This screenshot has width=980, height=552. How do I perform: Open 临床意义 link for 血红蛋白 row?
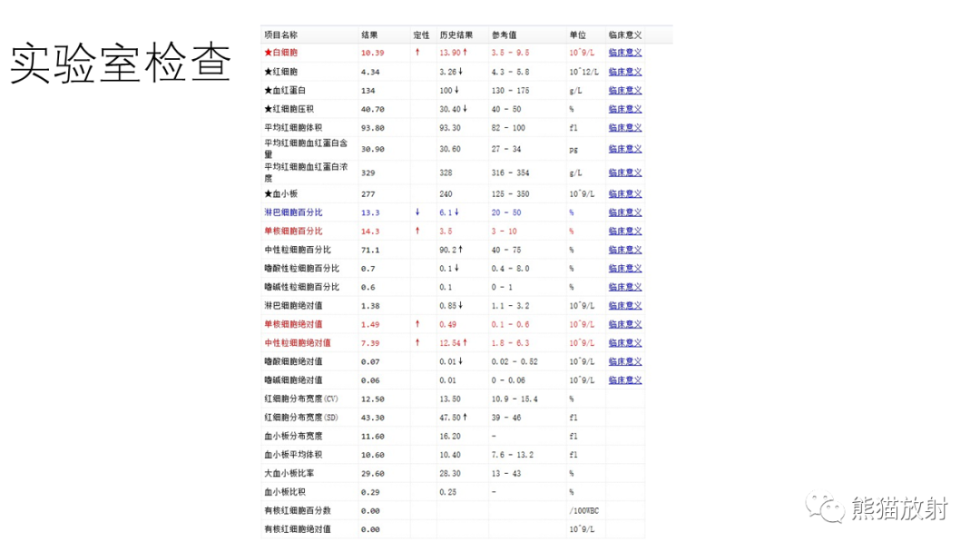(x=625, y=90)
